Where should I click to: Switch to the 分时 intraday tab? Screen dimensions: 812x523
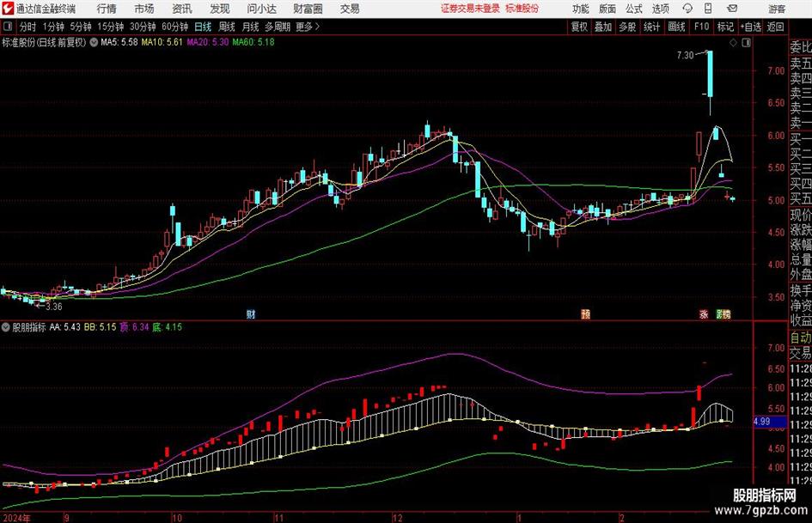pos(27,27)
